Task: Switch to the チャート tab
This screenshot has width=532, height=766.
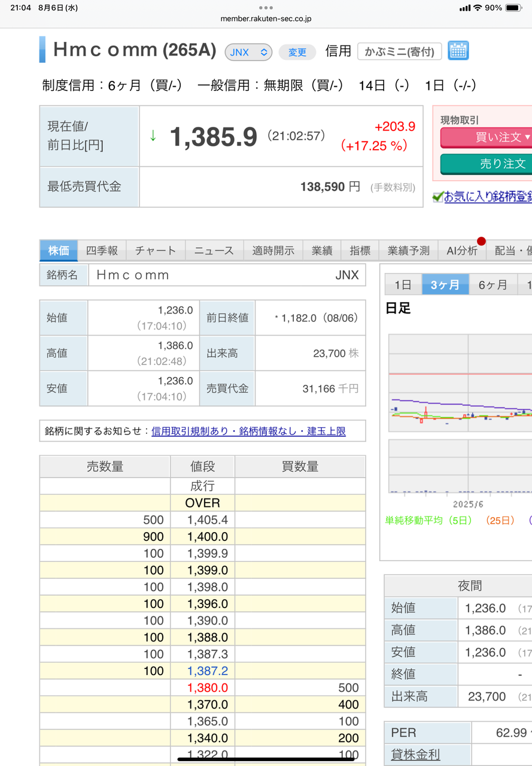Action: pyautogui.click(x=156, y=251)
